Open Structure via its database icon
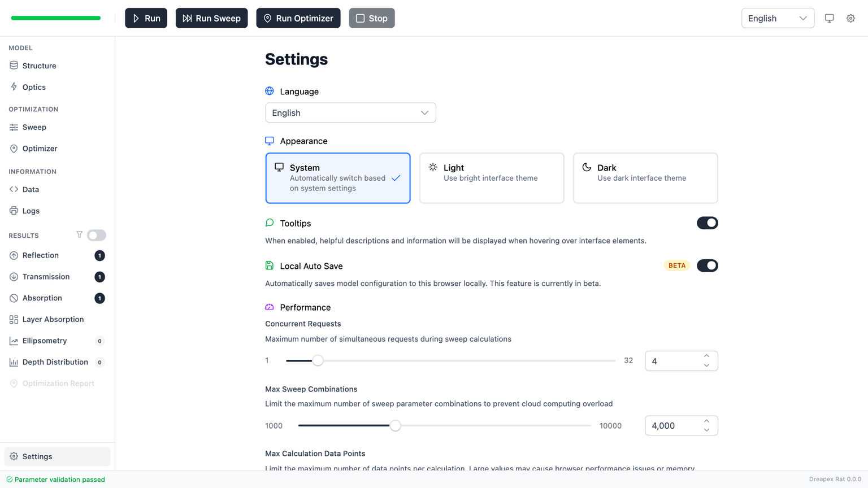Viewport: 868px width, 488px height. pos(14,66)
